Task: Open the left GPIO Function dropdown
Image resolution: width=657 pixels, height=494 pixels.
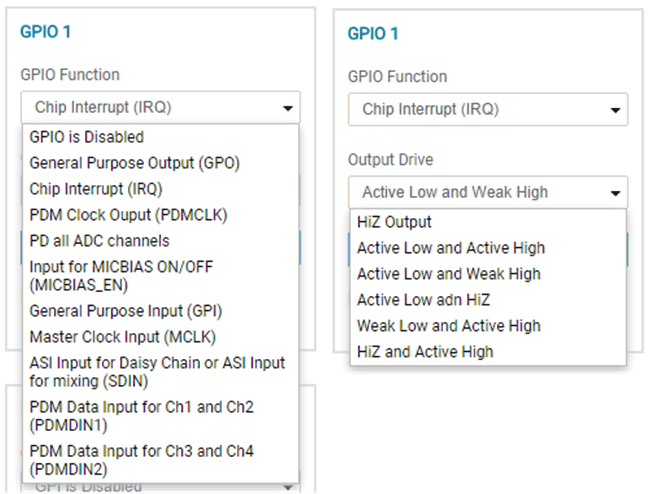Action: (x=160, y=108)
